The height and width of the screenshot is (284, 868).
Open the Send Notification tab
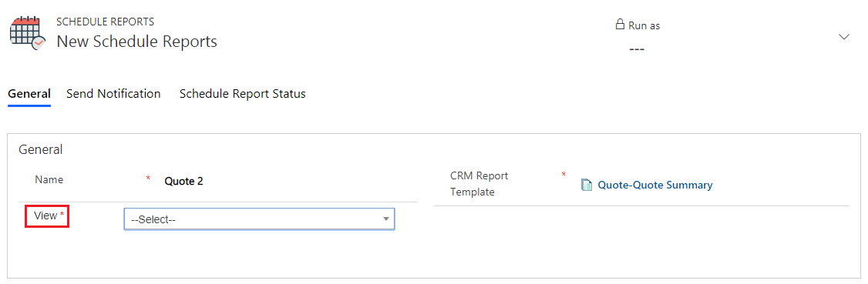point(113,94)
